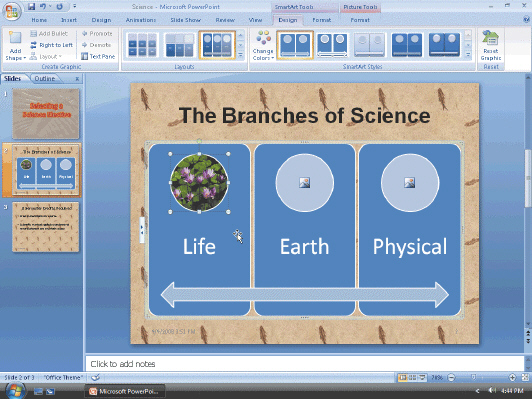Select the highlighted third layout in Layouts gallery
Screen dimensions: 532x399
tap(217, 45)
